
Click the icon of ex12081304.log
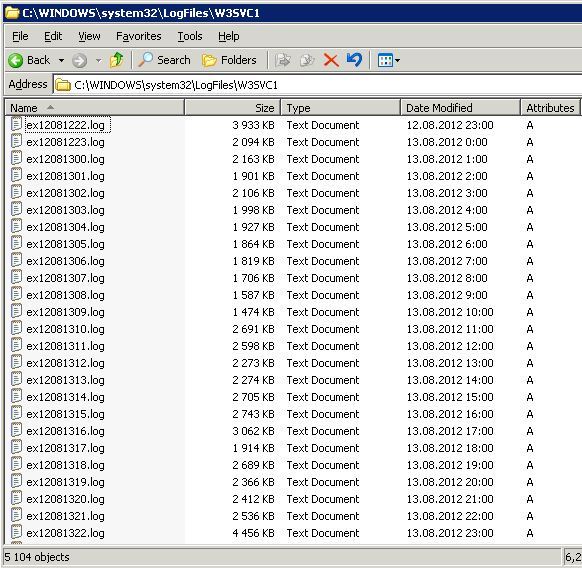16,226
